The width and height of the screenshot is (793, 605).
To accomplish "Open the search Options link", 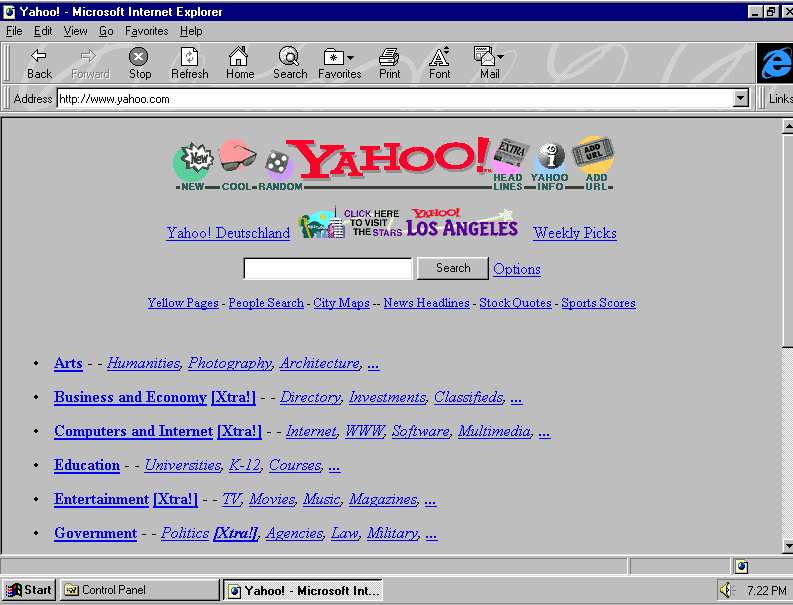I will [517, 269].
